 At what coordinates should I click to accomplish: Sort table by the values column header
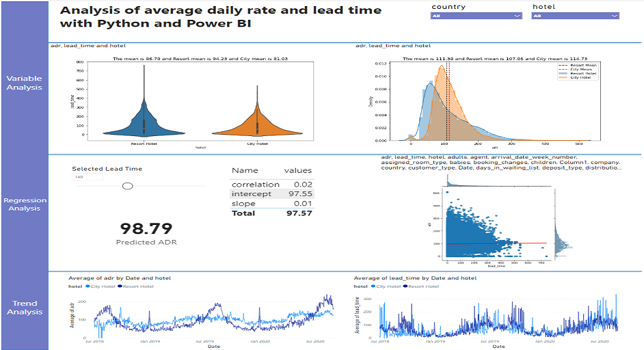pyautogui.click(x=297, y=171)
